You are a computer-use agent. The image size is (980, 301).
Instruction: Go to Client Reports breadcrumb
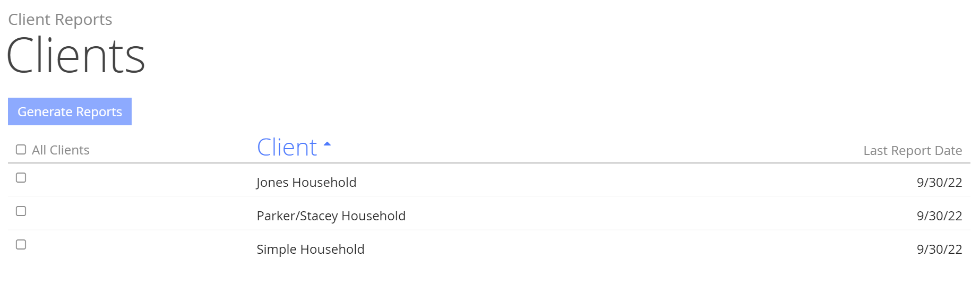60,20
